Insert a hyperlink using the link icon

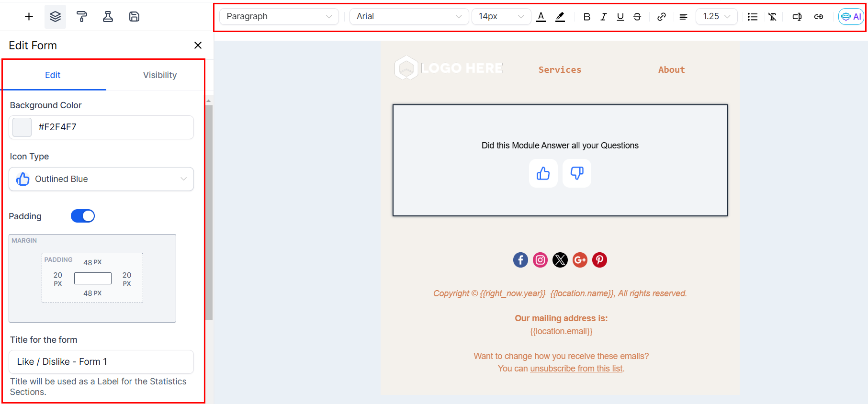click(x=661, y=17)
